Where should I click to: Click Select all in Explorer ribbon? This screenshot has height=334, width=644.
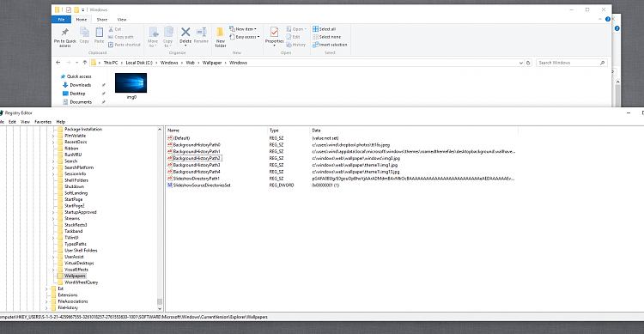tap(324, 29)
